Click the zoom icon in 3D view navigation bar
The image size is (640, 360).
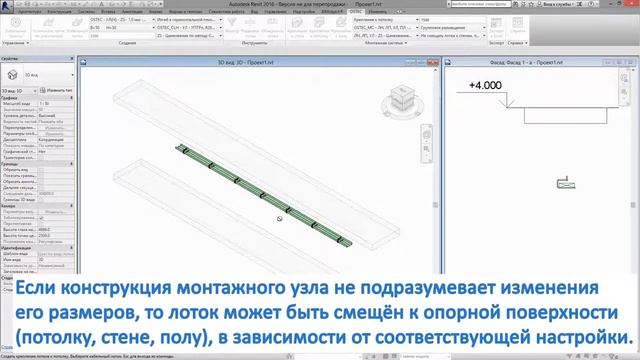[427, 150]
